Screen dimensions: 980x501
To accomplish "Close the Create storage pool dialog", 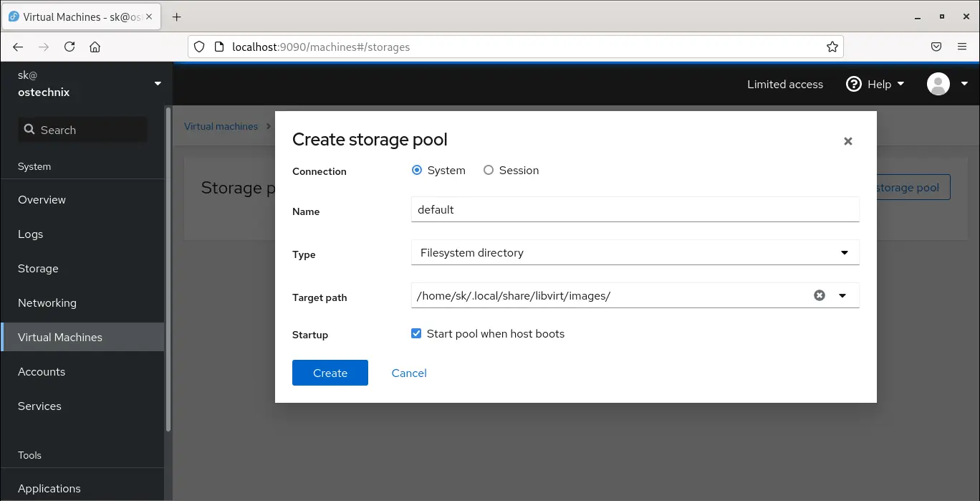I will (x=847, y=141).
